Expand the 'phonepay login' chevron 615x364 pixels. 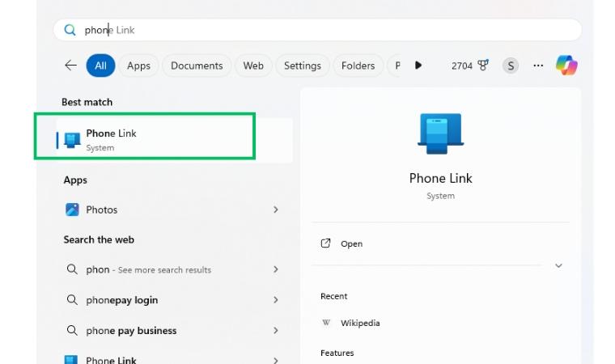(x=276, y=300)
